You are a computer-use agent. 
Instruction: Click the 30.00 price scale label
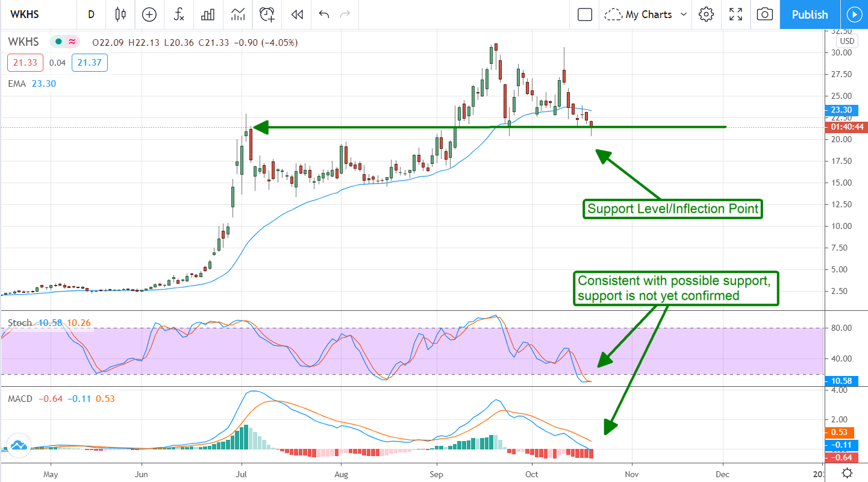click(841, 52)
